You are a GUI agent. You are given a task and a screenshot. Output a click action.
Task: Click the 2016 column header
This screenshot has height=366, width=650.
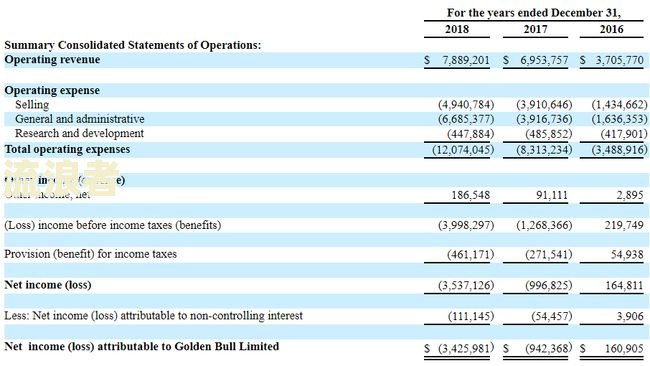coord(611,29)
